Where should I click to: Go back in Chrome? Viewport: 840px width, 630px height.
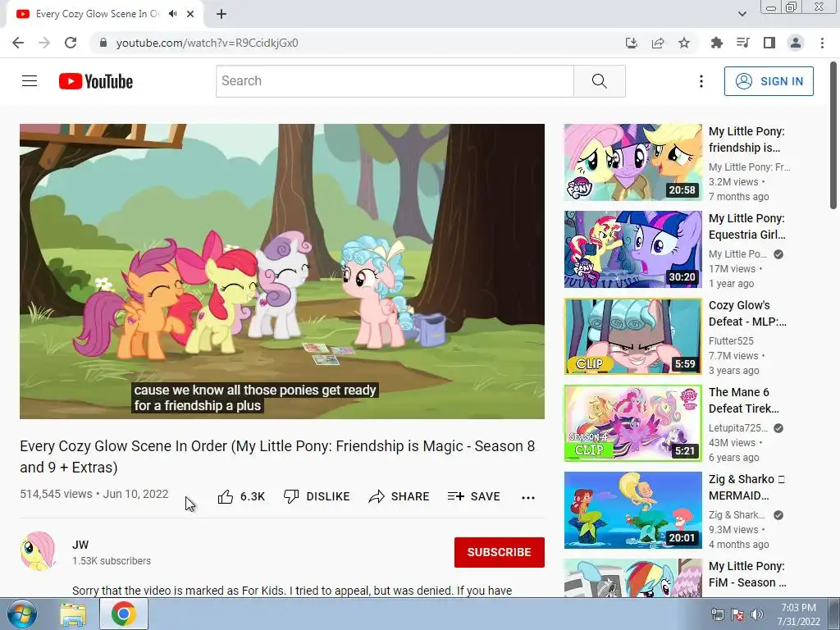(18, 43)
